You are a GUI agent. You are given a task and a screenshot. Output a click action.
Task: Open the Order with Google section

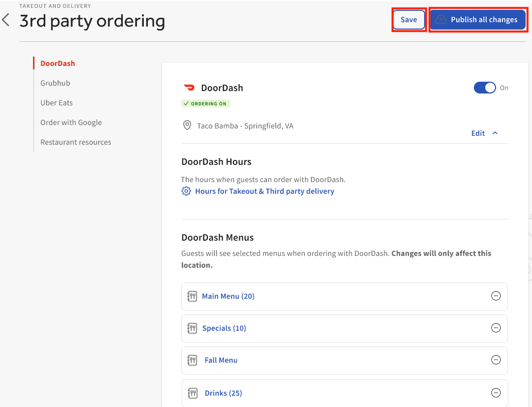pos(71,122)
